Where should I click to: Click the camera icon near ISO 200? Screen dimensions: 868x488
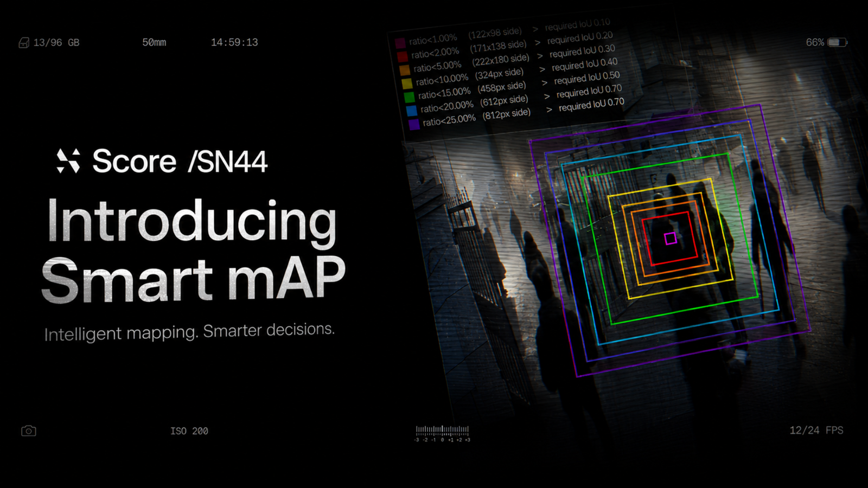tap(29, 431)
